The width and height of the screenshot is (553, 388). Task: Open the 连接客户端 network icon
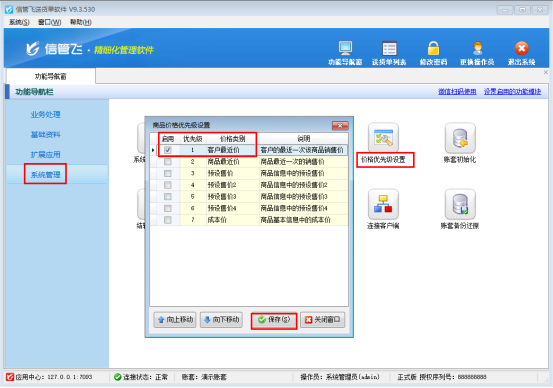(x=383, y=204)
